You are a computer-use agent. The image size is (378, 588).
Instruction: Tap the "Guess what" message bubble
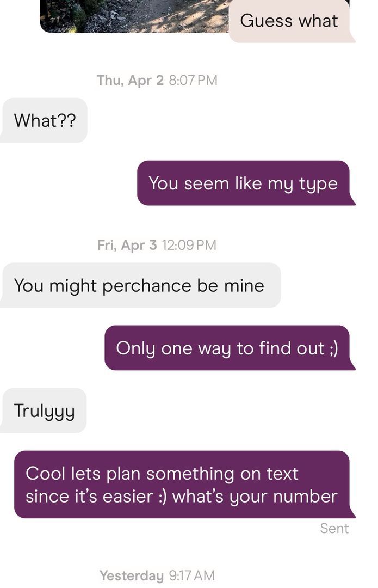[289, 21]
